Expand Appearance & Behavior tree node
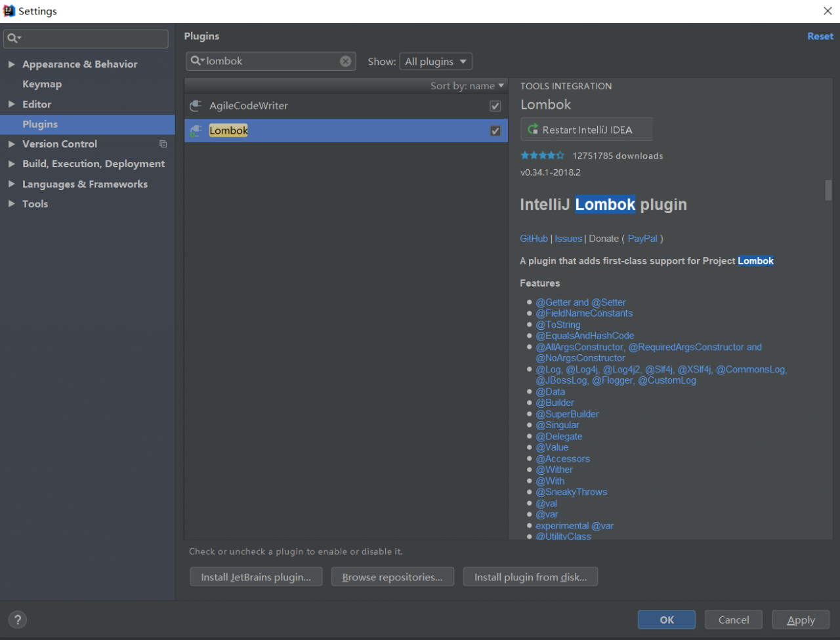This screenshot has width=840, height=640. [x=11, y=64]
